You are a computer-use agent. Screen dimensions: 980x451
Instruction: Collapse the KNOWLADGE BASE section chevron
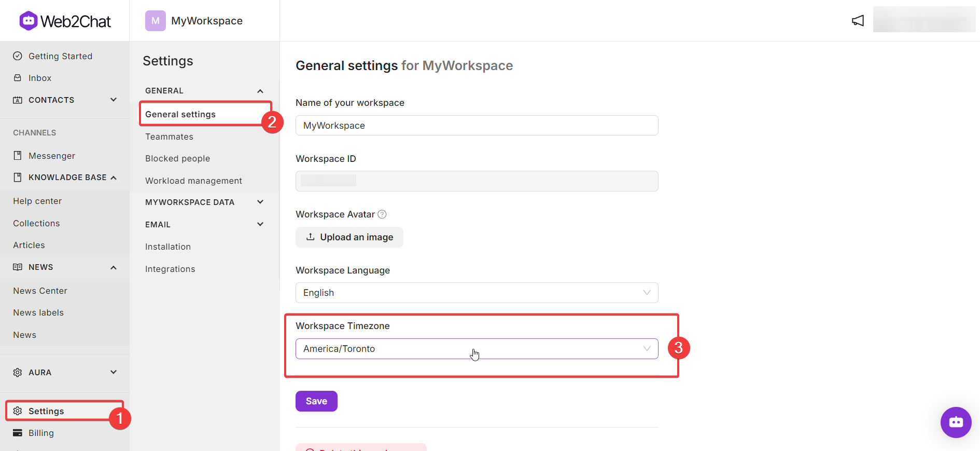(114, 177)
